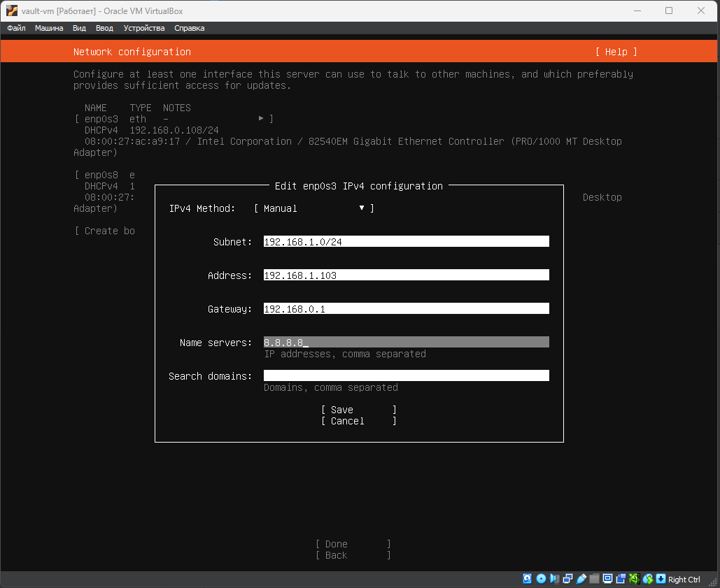The width and height of the screenshot is (720, 588).
Task: Click the audio status icon
Action: point(554,579)
